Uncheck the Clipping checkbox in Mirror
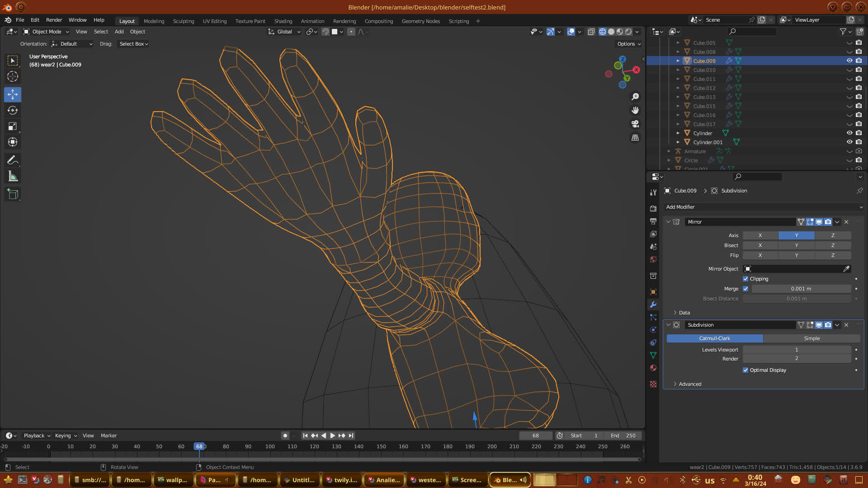 745,279
